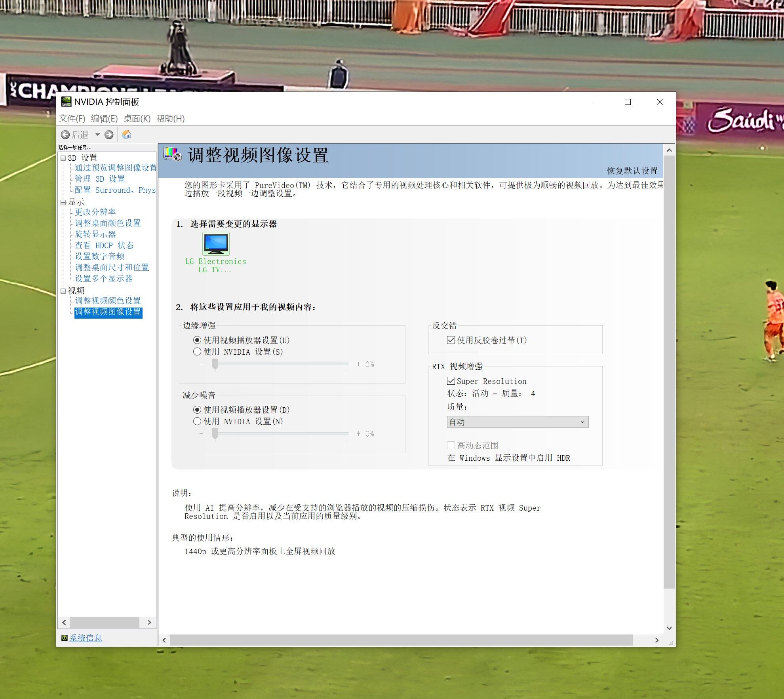784x699 pixels.
Task: Select 调整视频图像设置 tree item
Action: click(x=108, y=312)
